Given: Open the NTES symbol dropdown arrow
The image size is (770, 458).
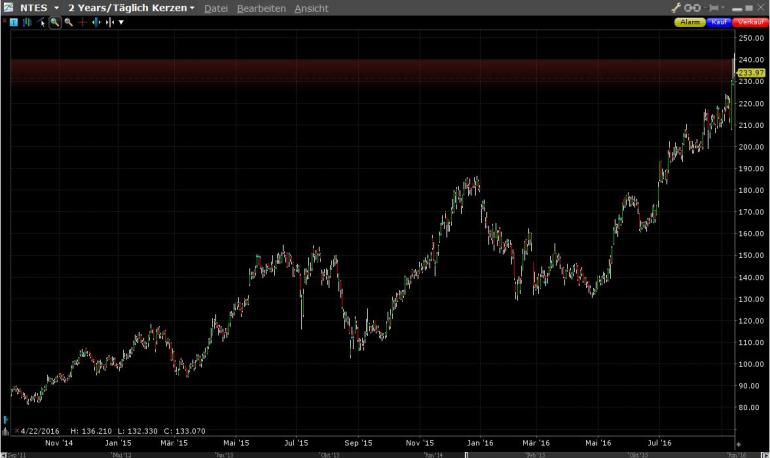Looking at the screenshot, I should tap(56, 8).
